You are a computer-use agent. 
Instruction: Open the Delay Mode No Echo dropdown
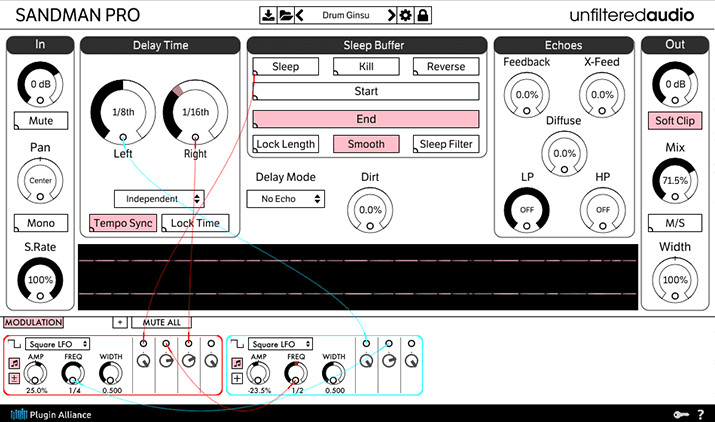285,199
